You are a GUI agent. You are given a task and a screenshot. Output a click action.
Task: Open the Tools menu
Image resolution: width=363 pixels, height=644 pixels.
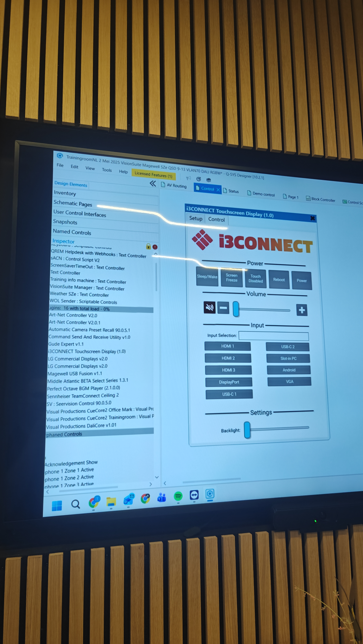coord(107,170)
